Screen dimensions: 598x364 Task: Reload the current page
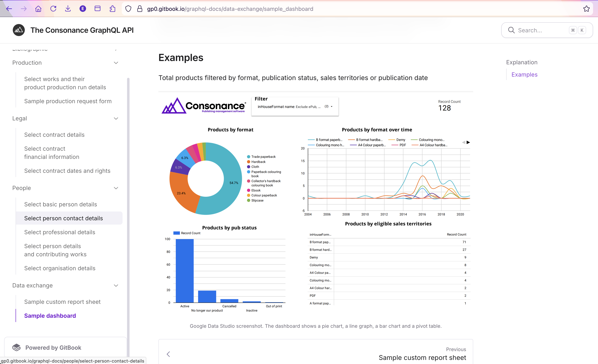click(x=53, y=9)
